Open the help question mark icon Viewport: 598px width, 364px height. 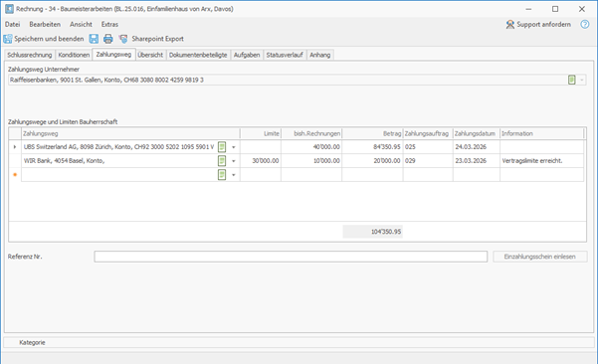pyautogui.click(x=585, y=25)
